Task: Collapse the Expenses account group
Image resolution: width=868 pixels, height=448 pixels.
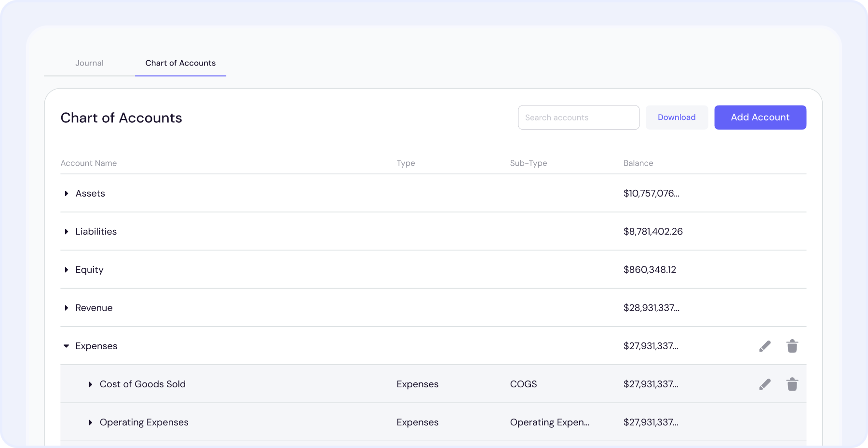Action: point(66,346)
